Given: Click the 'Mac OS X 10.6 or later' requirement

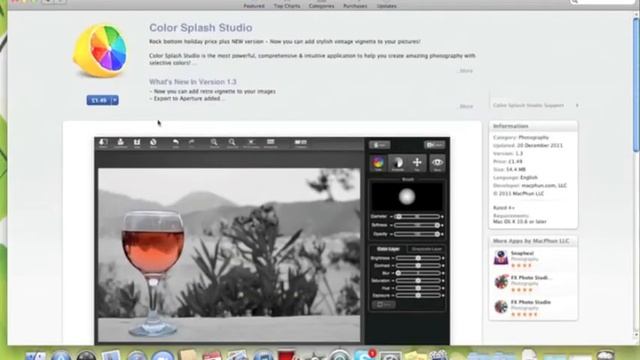Looking at the screenshot, I should click(x=519, y=222).
